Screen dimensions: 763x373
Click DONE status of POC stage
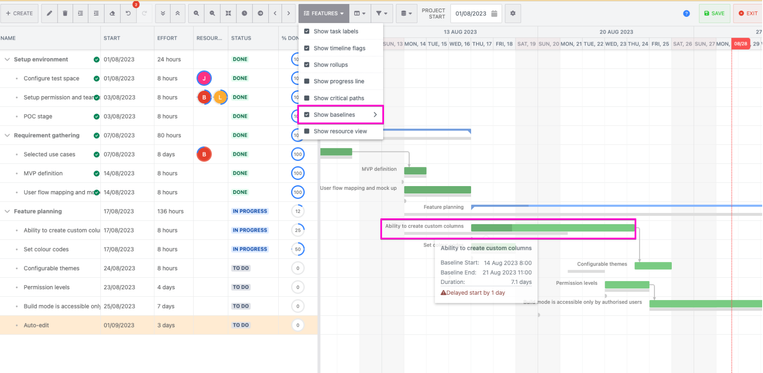(x=240, y=116)
